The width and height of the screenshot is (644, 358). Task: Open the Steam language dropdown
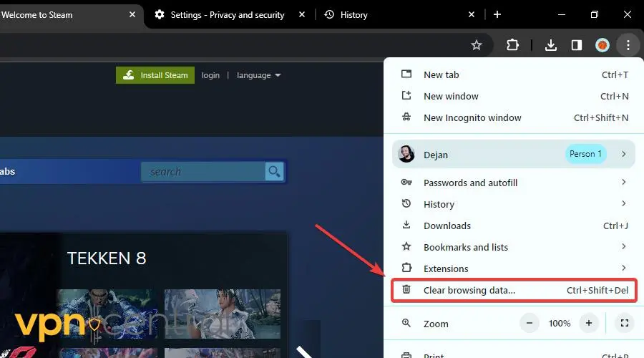point(258,75)
